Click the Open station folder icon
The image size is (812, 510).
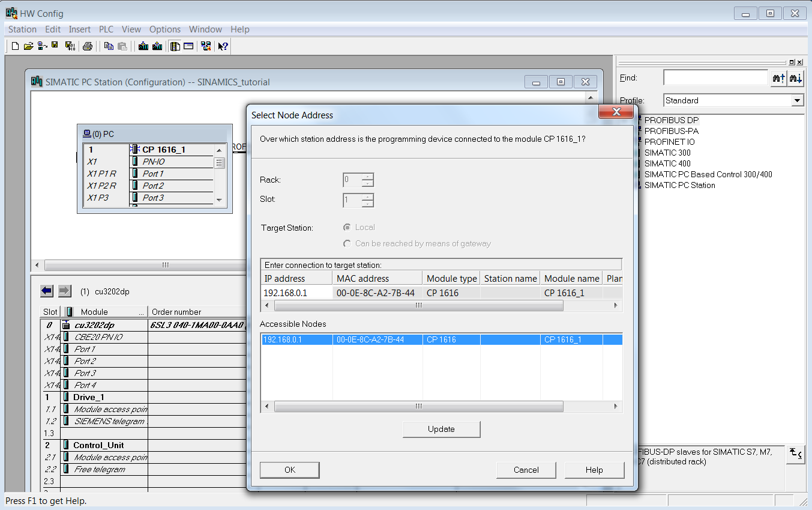pyautogui.click(x=28, y=46)
